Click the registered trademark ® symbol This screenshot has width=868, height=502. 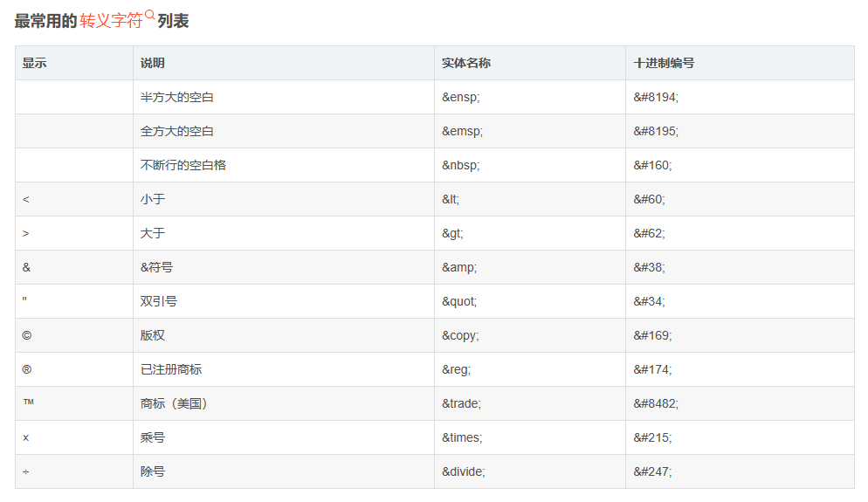coord(27,369)
